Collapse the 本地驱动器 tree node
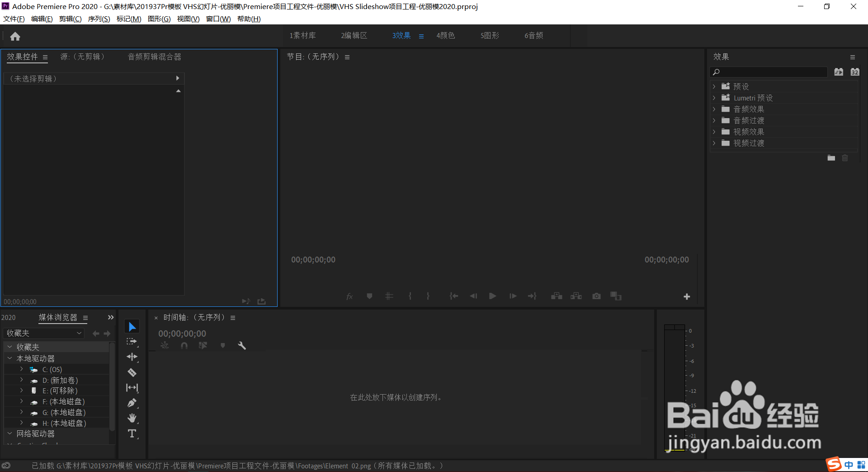The width and height of the screenshot is (868, 472). (x=9, y=358)
